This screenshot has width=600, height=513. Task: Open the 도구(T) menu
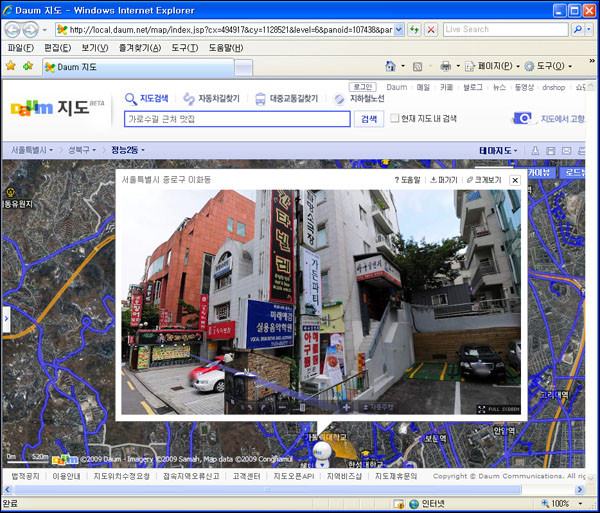[184, 48]
